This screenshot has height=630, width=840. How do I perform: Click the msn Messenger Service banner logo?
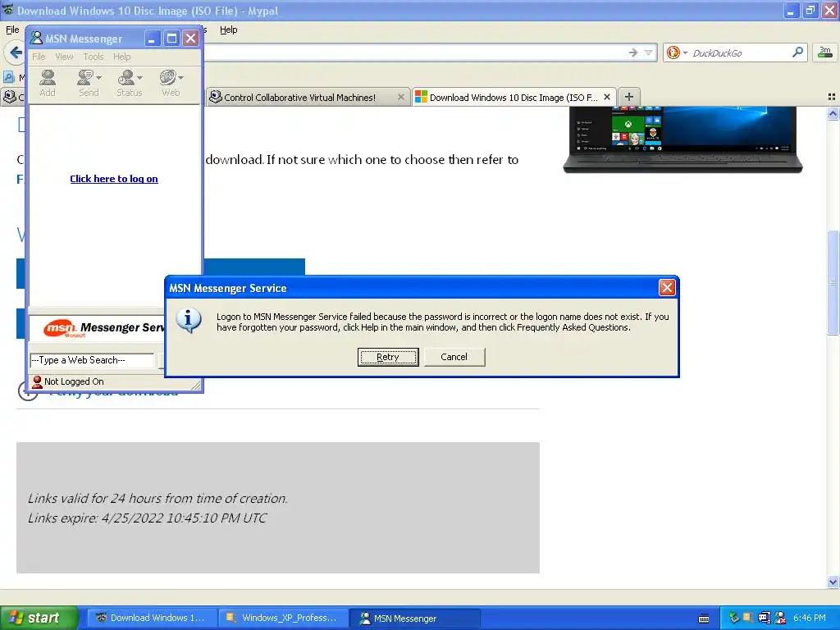97,327
